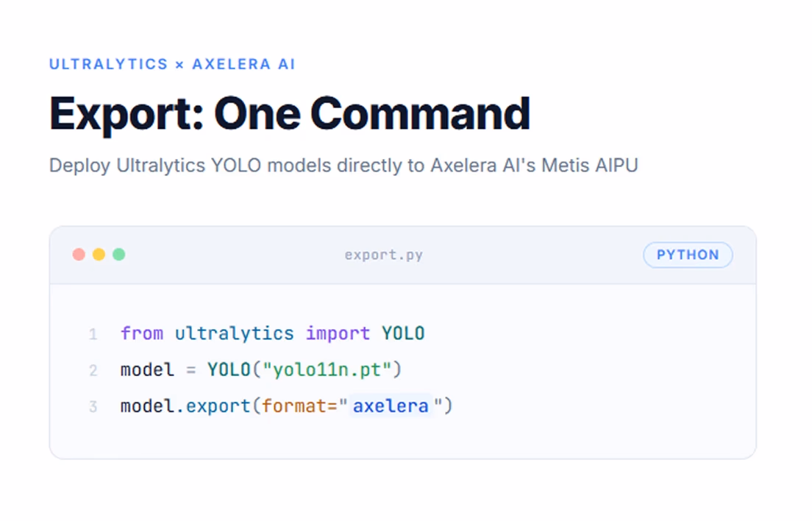Screen dimensions: 812x521
Task: Click the Export: One Command heading
Action: coord(290,114)
